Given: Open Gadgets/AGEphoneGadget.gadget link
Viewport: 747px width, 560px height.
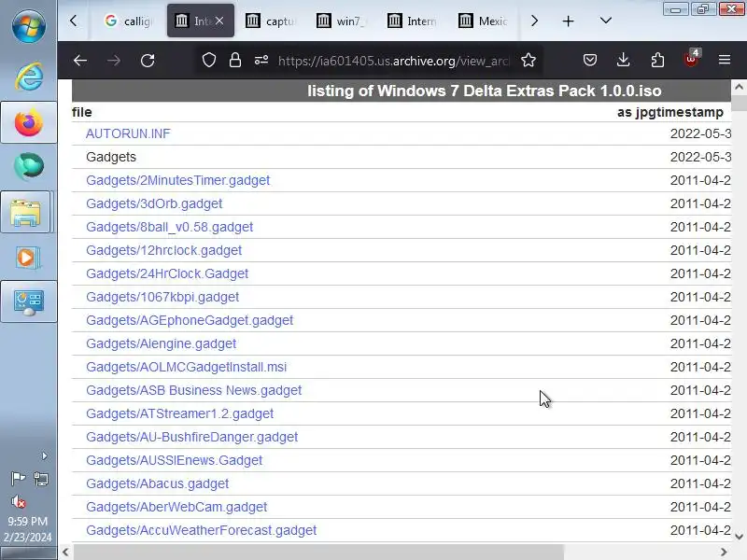Looking at the screenshot, I should [x=190, y=320].
